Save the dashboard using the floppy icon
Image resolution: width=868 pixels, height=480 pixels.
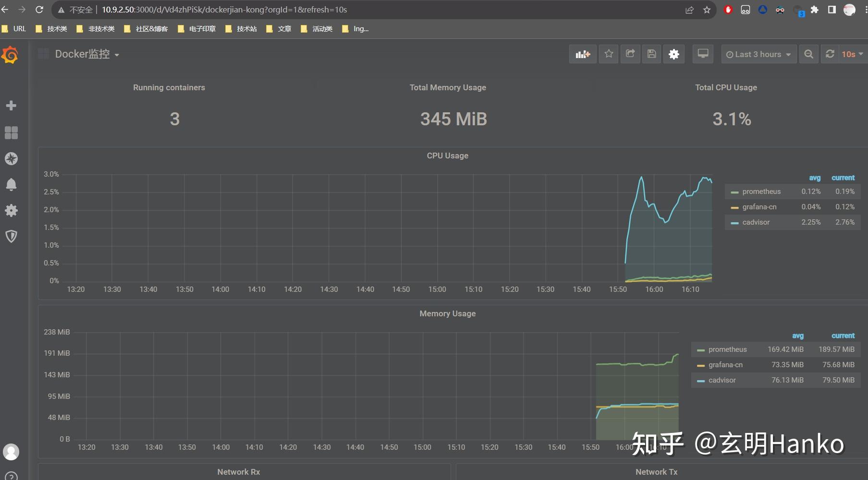[x=652, y=54]
